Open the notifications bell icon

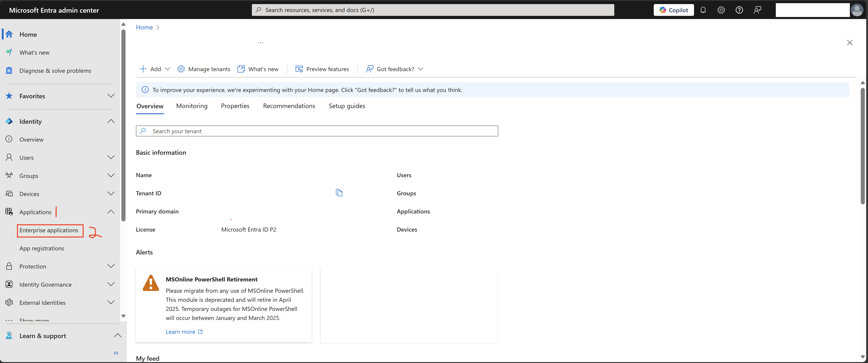tap(703, 10)
